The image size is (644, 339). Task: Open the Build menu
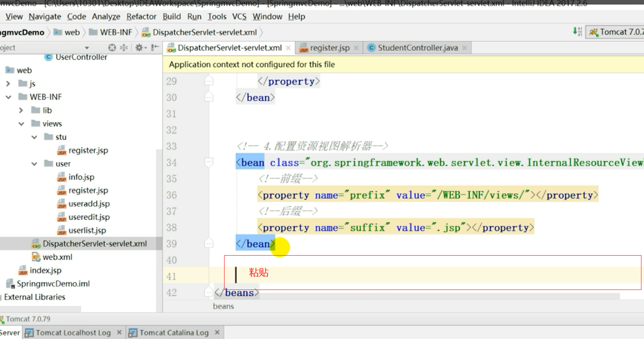(x=172, y=17)
